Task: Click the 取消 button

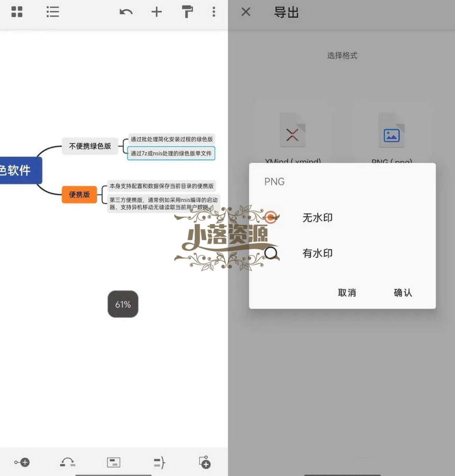Action: pos(347,293)
